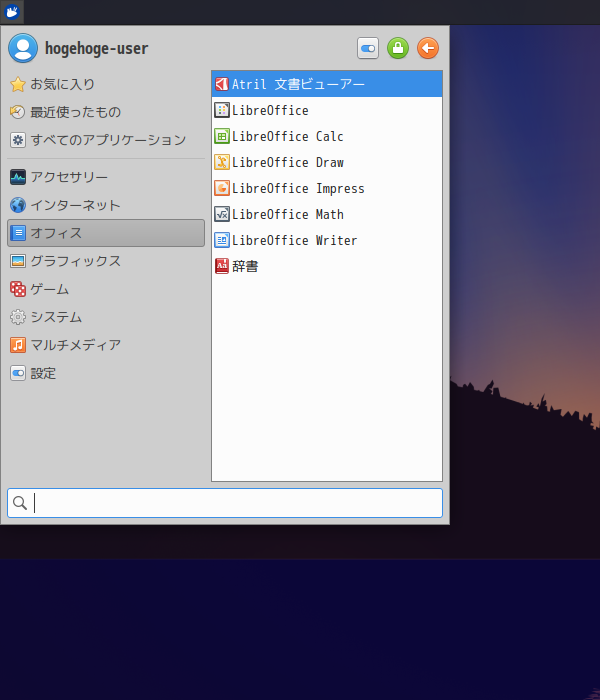
Task: Switch to マルチメディア category
Action: click(x=106, y=345)
